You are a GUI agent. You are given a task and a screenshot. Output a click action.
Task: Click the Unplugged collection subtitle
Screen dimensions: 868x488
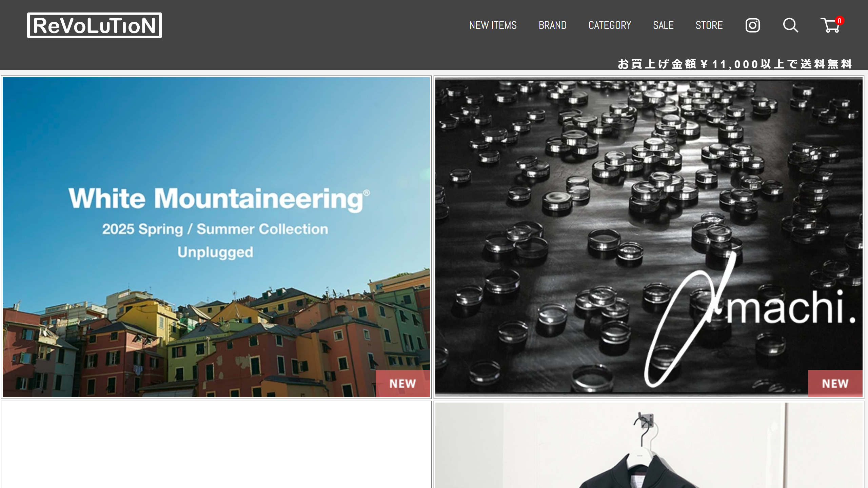pos(215,252)
